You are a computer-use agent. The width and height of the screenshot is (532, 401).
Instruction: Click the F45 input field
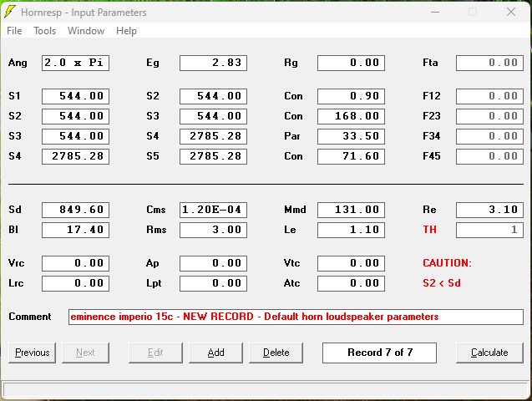489,156
